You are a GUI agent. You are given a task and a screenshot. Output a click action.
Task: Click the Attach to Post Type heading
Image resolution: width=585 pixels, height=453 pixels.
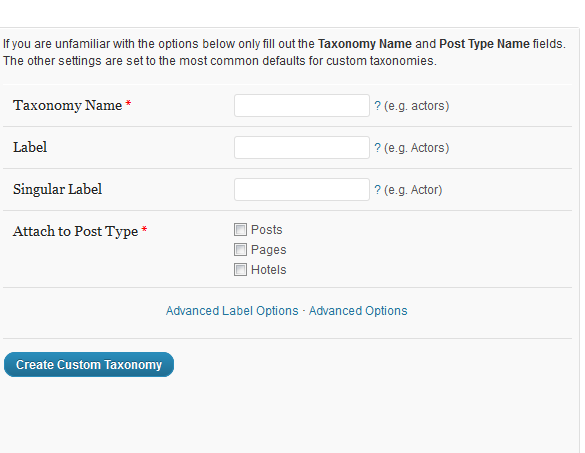76,231
